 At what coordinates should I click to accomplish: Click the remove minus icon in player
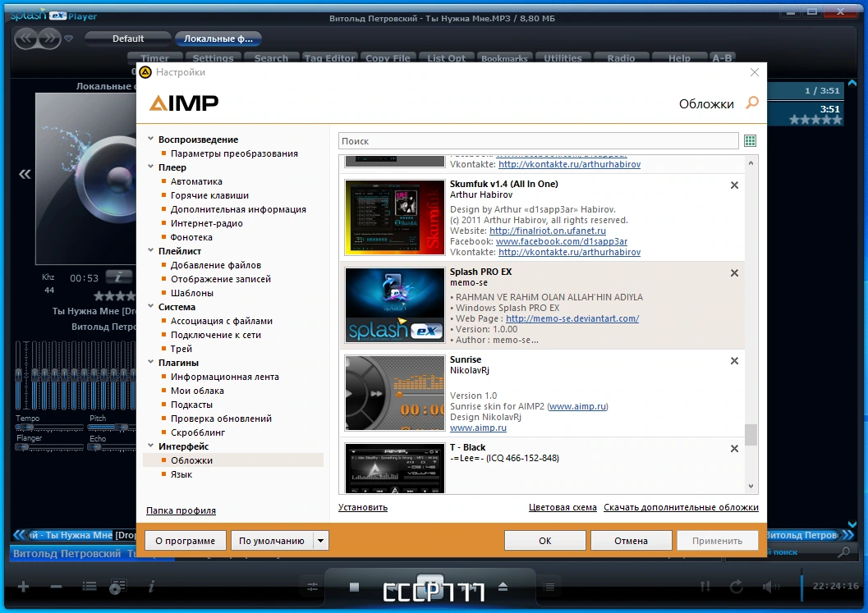click(x=56, y=587)
